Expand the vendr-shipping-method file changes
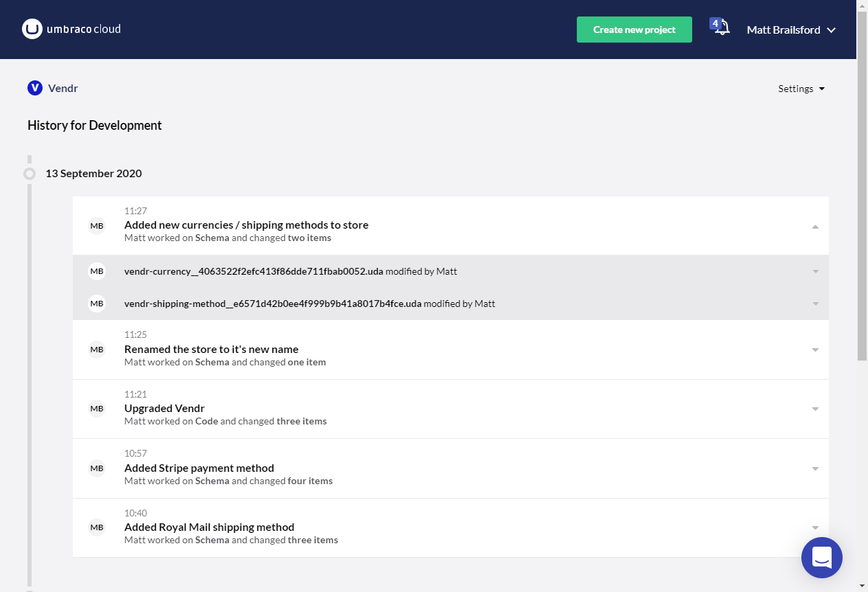Screen dimensions: 868x592 pyautogui.click(x=815, y=304)
